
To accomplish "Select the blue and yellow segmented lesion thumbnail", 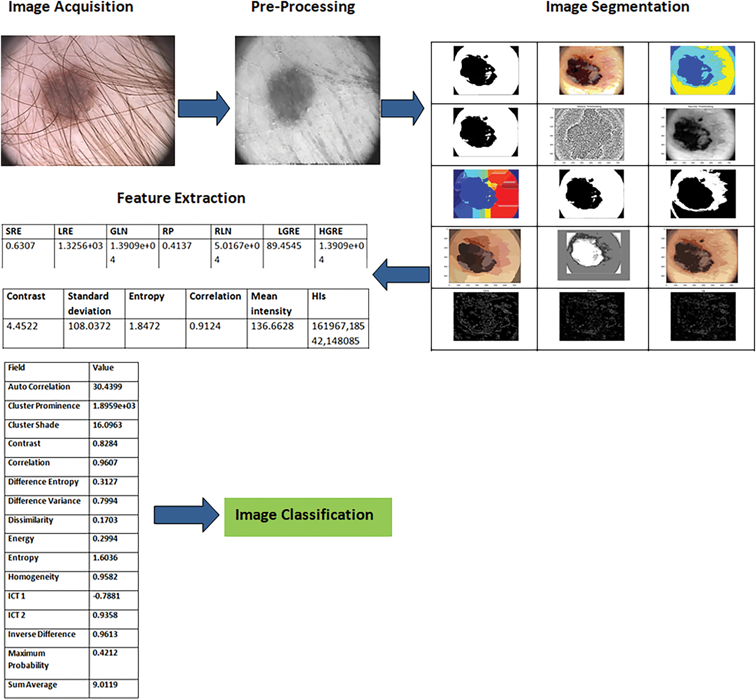I will [702, 71].
